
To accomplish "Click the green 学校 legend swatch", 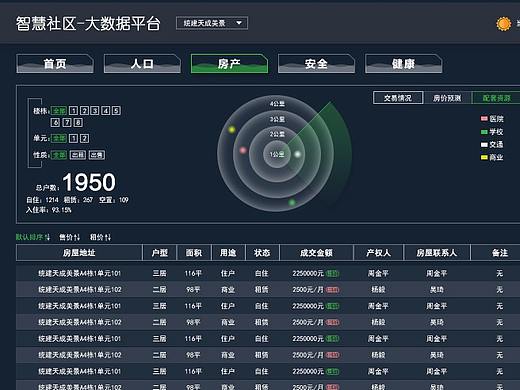I will pyautogui.click(x=484, y=132).
